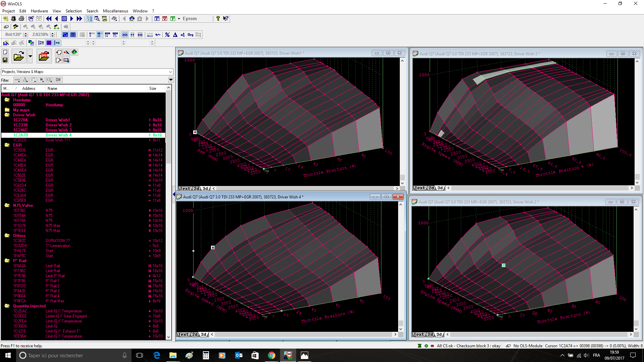This screenshot has height=362, width=644.
Task: Jump to the next map arrow
Action: [71, 19]
